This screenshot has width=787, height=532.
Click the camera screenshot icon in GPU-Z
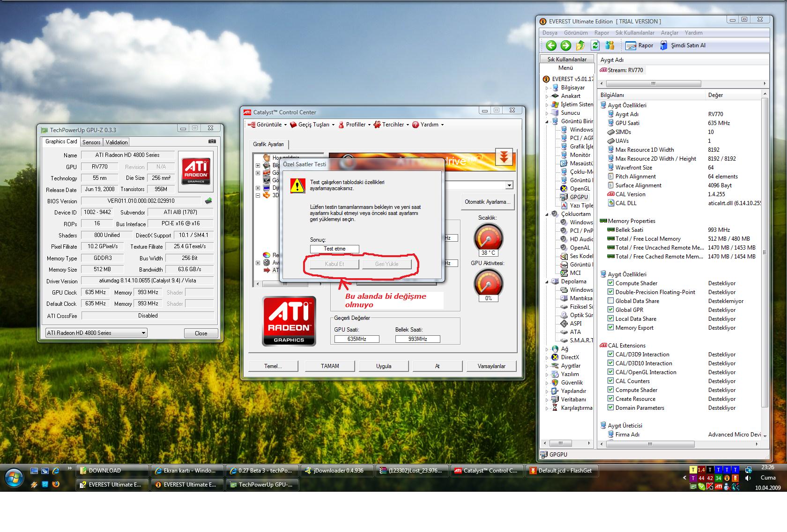pos(212,141)
